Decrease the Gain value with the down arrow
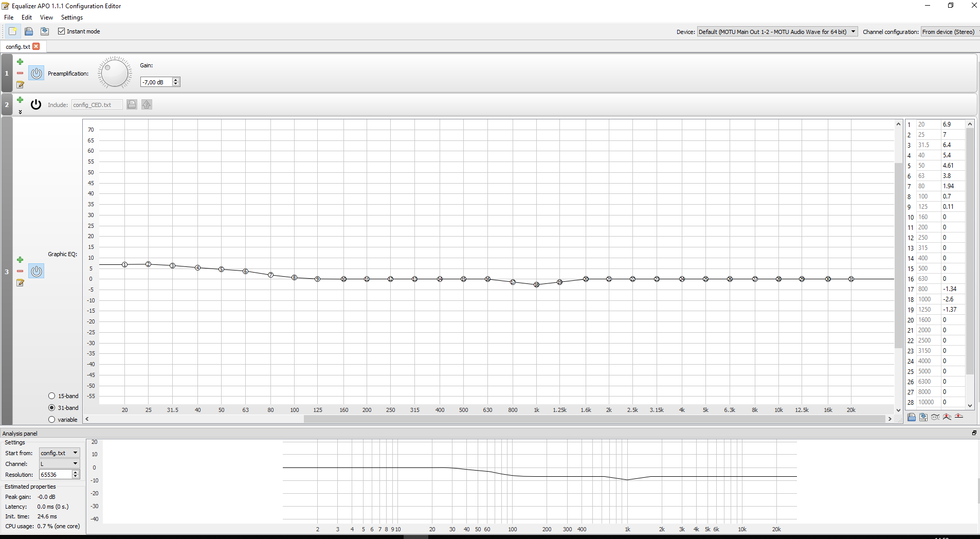This screenshot has width=980, height=539. [176, 84]
